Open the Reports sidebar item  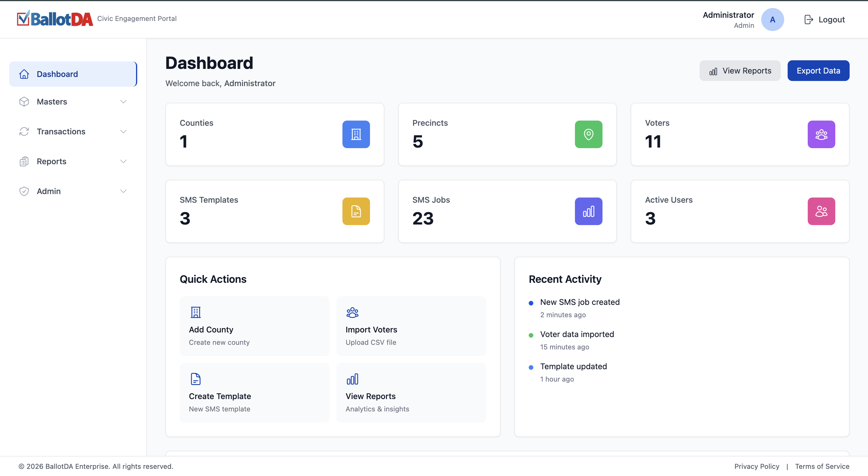click(x=73, y=161)
